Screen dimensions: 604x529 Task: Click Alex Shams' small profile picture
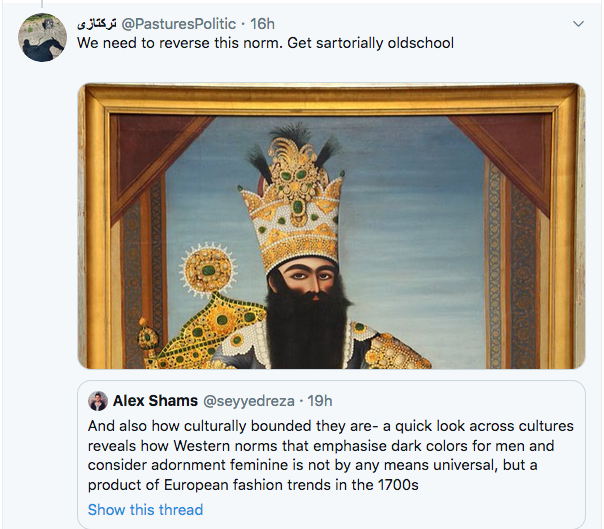[x=98, y=401]
